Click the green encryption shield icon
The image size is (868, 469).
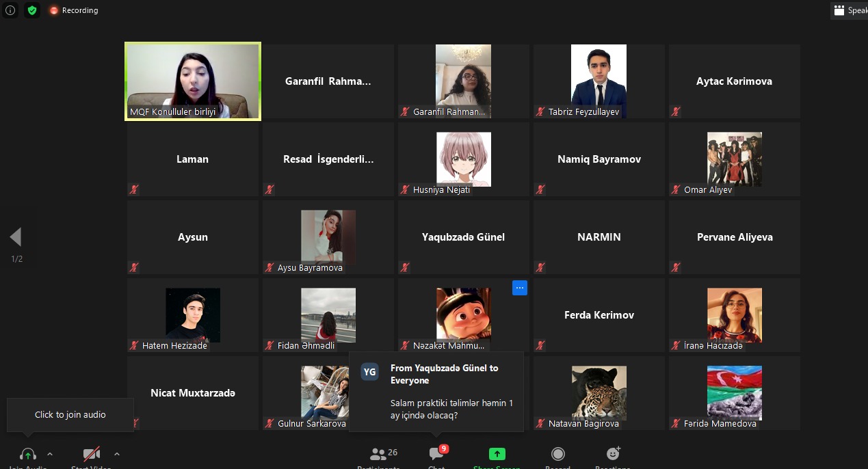click(31, 10)
